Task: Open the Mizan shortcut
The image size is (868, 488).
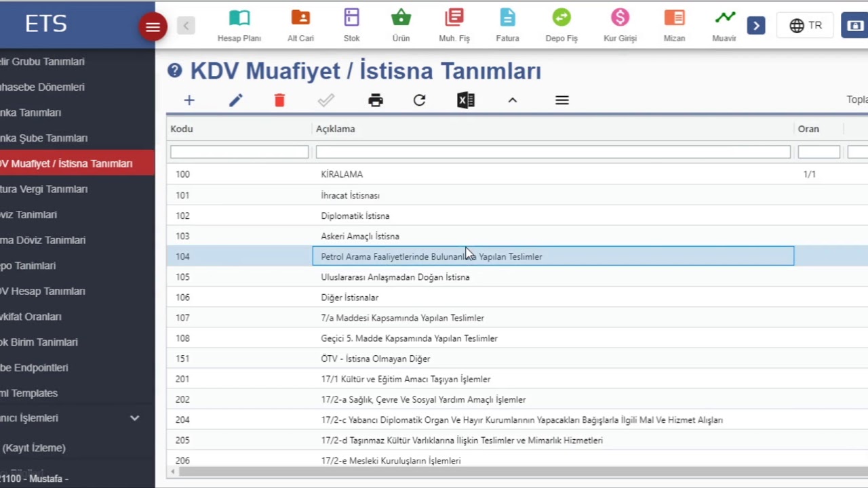Action: tap(674, 26)
